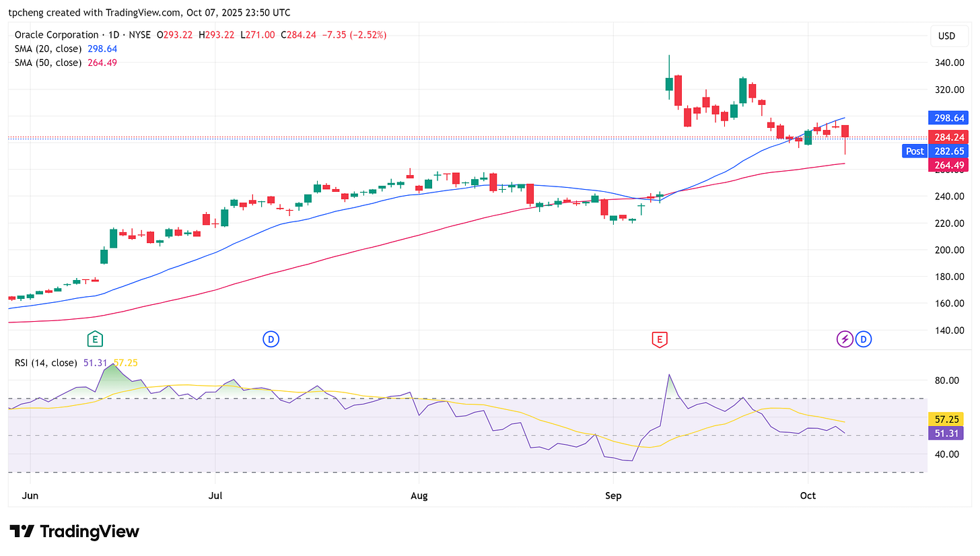Select the RSI (14, close) indicator legend
The width and height of the screenshot is (980, 556).
[x=46, y=363]
